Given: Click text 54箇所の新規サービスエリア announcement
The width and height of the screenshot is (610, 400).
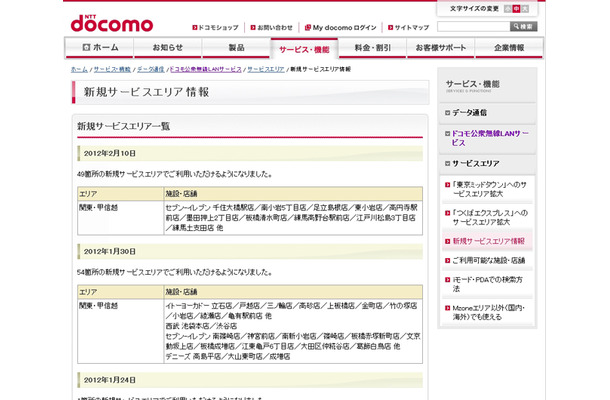Looking at the screenshot, I should (x=174, y=272).
